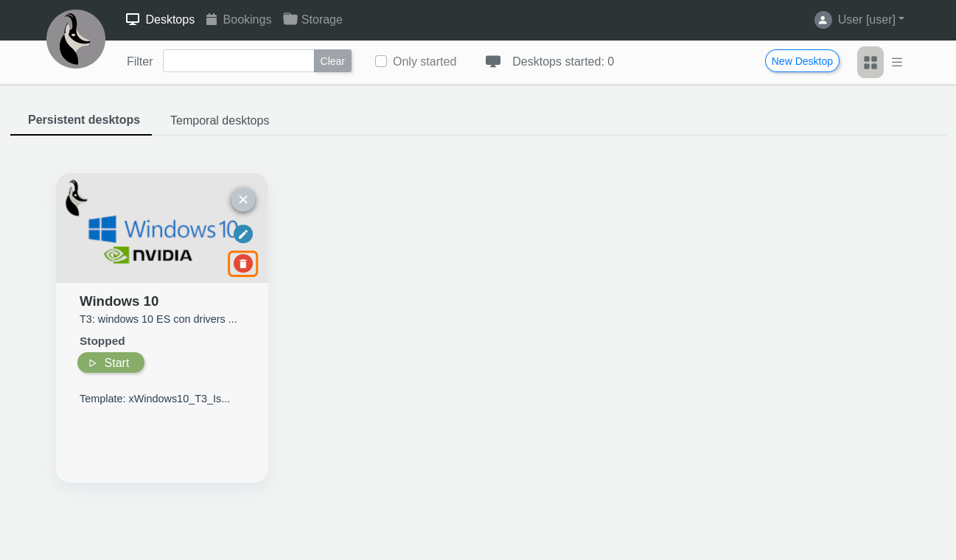Image resolution: width=956 pixels, height=560 pixels.
Task: Select the Persistent desktops tab
Action: point(84,119)
